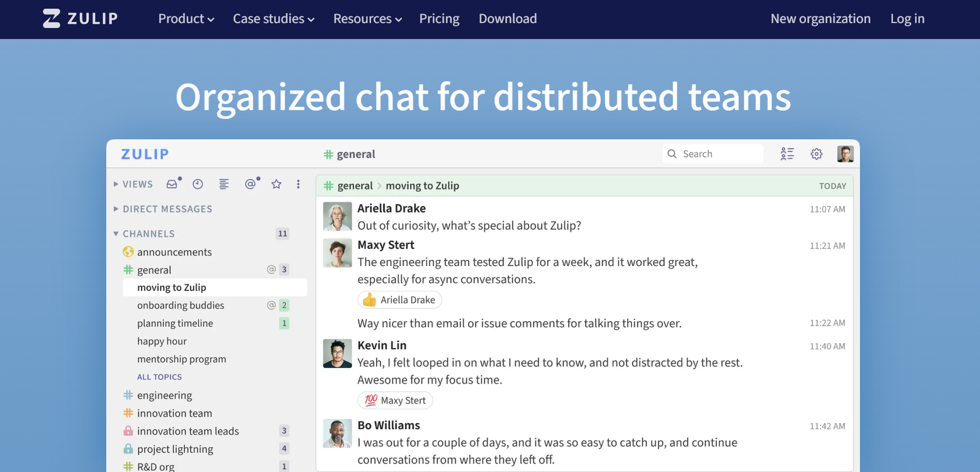This screenshot has width=980, height=472.
Task: Open the Resources menu
Action: click(367, 19)
